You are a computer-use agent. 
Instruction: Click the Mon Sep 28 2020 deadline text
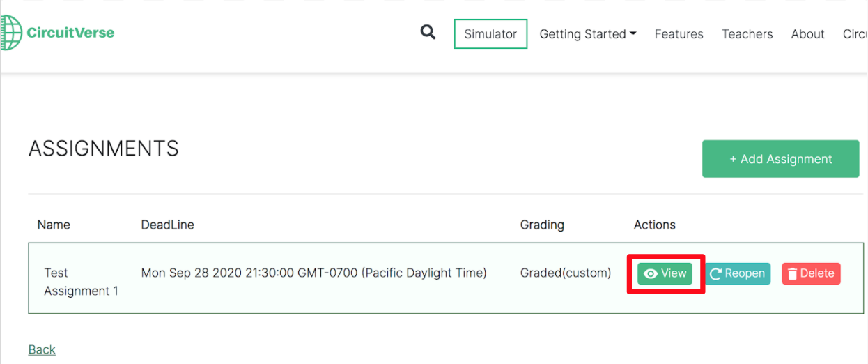click(313, 273)
